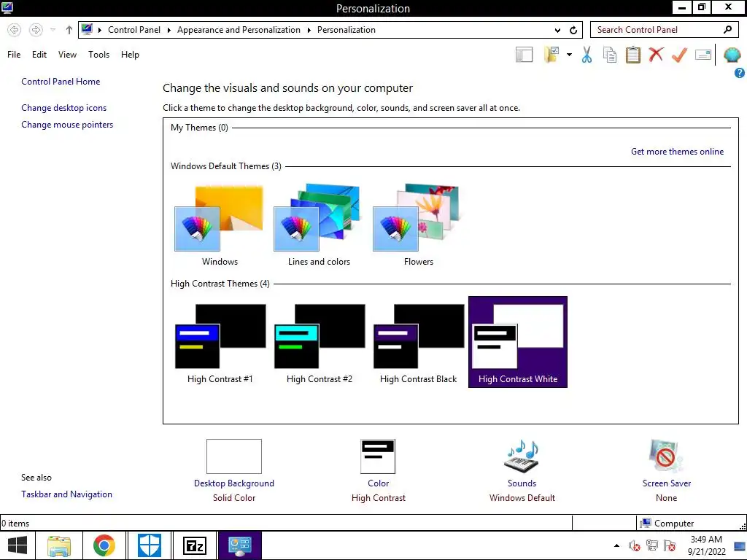
Task: Open the View menu
Action: (67, 54)
